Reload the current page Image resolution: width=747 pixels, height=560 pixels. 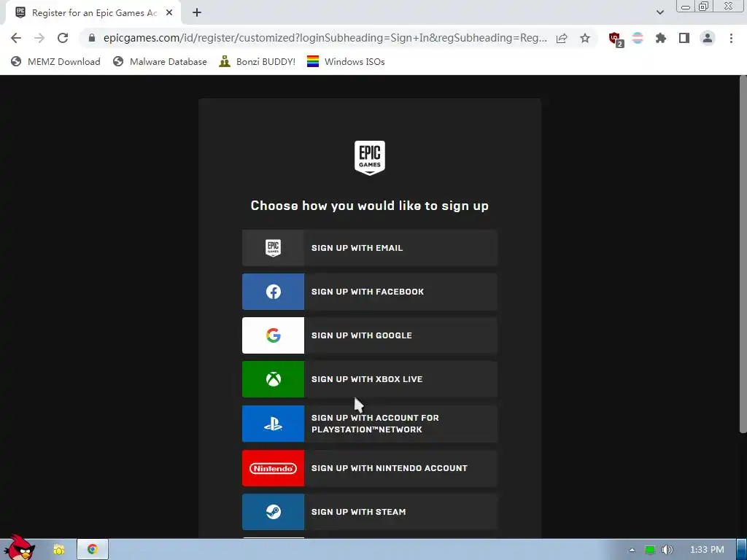click(63, 38)
